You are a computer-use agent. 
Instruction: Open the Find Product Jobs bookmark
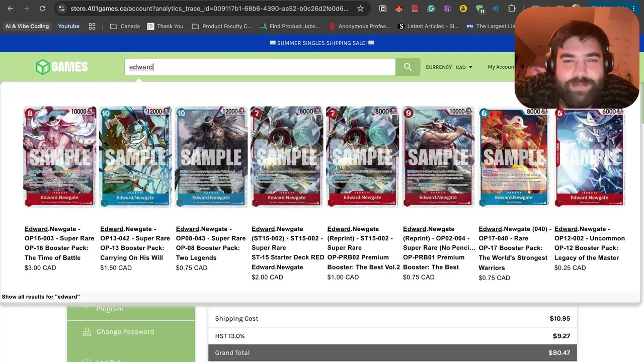coord(290,26)
